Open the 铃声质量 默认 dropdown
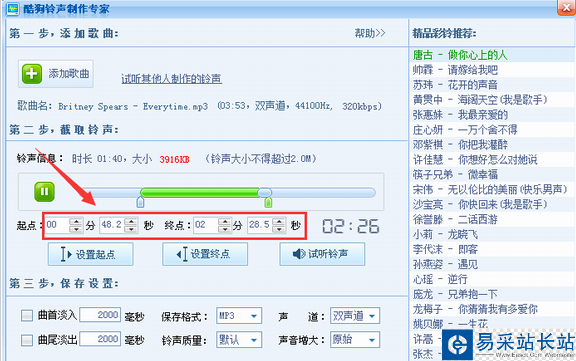Image resolution: width=576 pixels, height=361 pixels. (x=239, y=340)
